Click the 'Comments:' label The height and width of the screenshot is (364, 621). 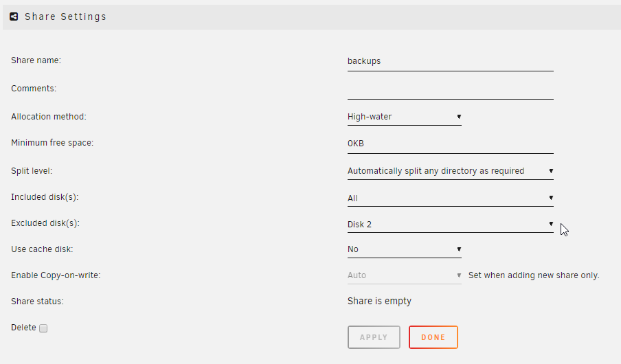click(34, 89)
